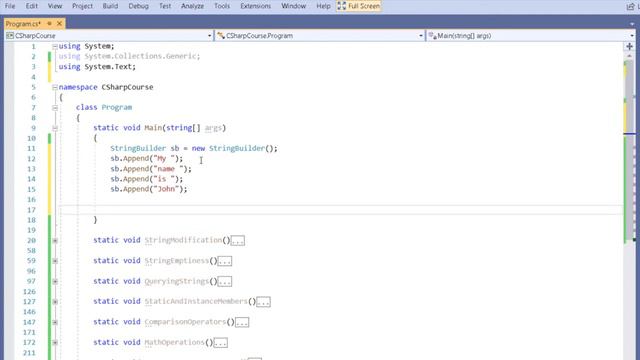Expand the StaticAndInstanceMembers method
The image size is (640, 360).
point(55,302)
